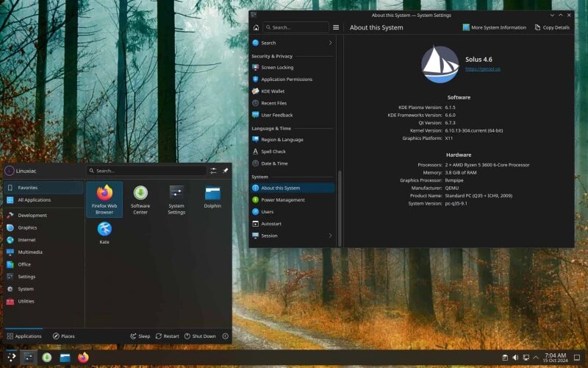
Task: Expand the Search entry chevron in settings sidebar
Action: [x=330, y=43]
